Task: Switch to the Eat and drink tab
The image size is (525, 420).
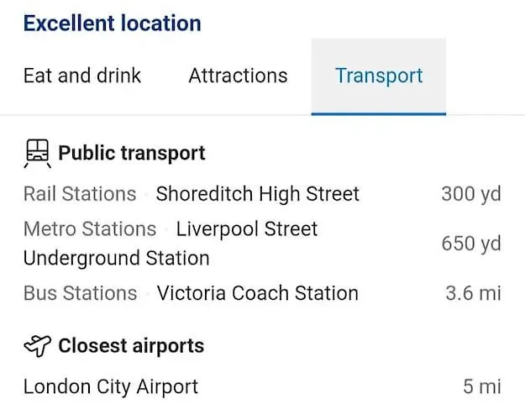Action: click(82, 76)
